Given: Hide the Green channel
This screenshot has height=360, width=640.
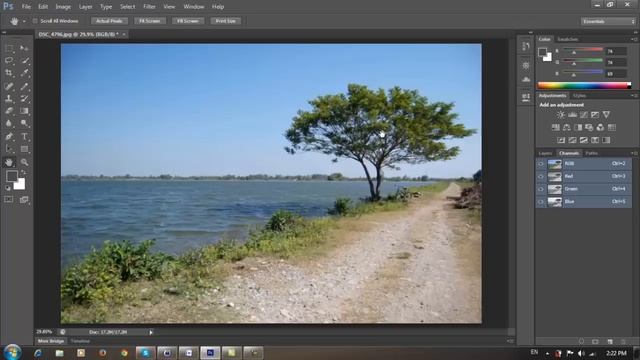Looking at the screenshot, I should 541,189.
